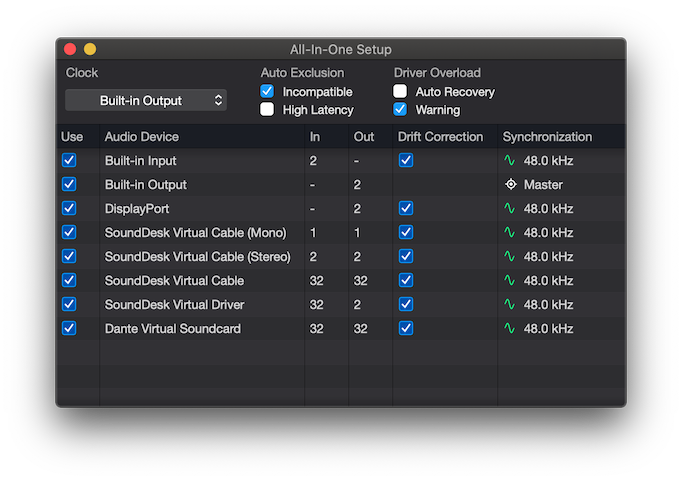682x481 pixels.
Task: Click the Synchronization column header
Action: [x=547, y=137]
